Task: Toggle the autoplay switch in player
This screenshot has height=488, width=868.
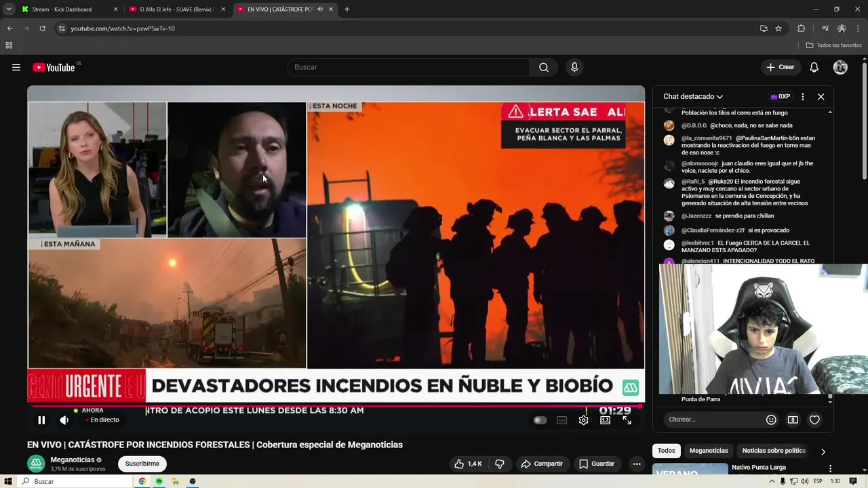Action: pos(540,420)
